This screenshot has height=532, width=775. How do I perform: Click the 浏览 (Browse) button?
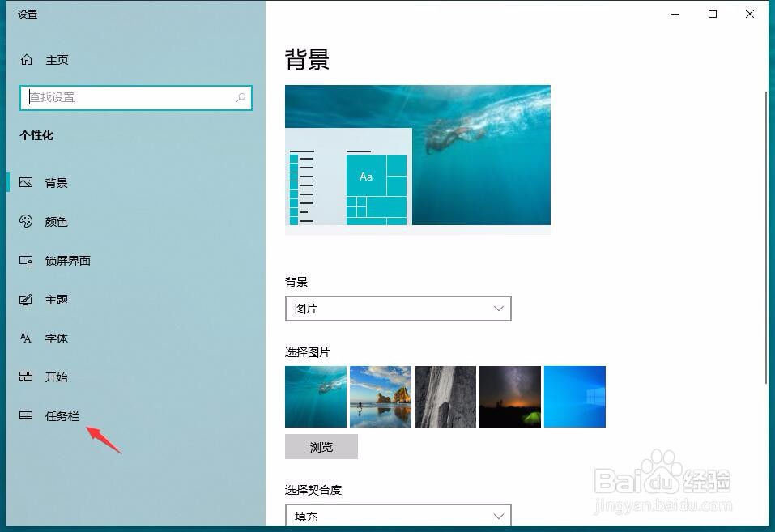(321, 446)
